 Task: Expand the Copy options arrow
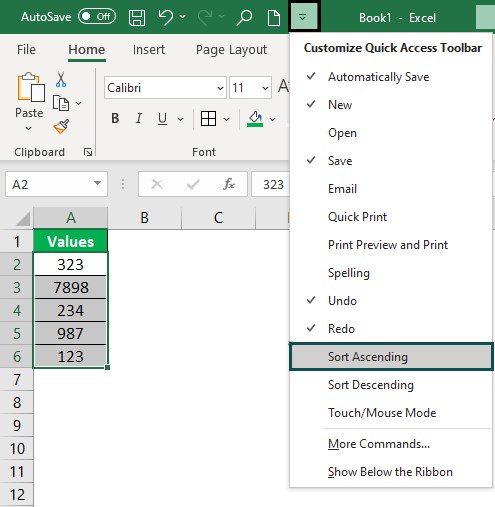[x=79, y=103]
